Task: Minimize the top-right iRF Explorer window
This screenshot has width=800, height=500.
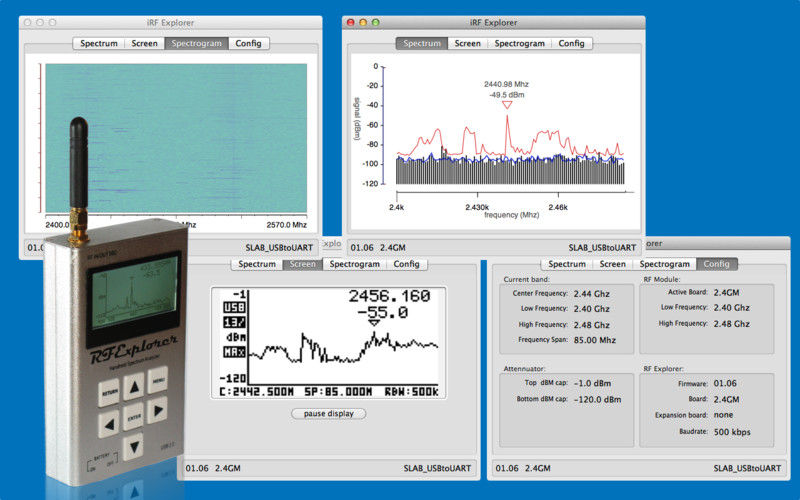Action: point(363,22)
